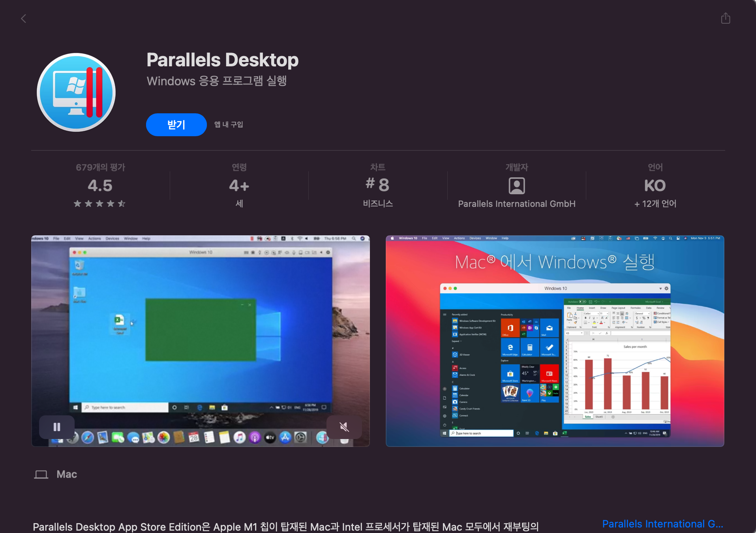Open the Mac에서 Windows 실행 screenshot

point(555,341)
